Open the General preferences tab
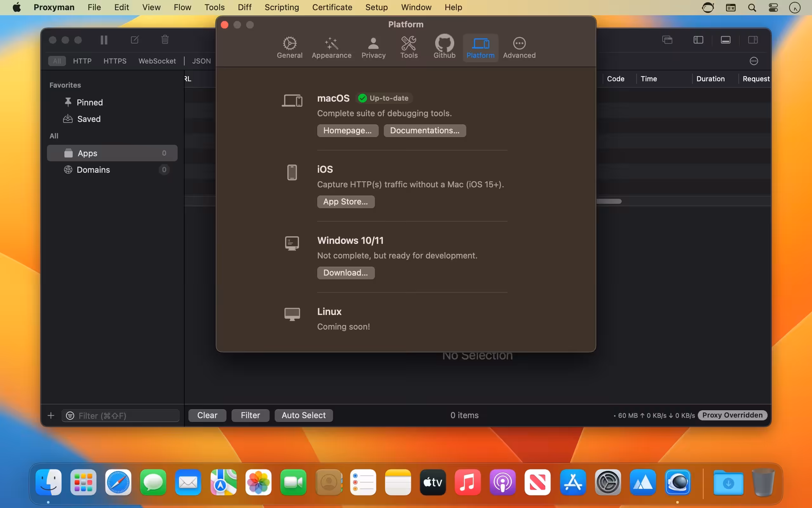 [289, 48]
